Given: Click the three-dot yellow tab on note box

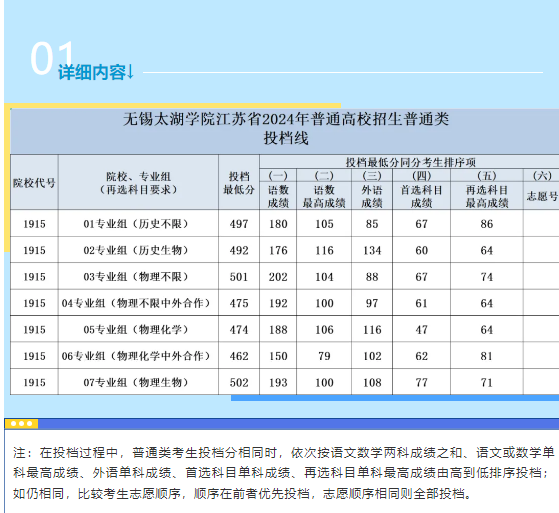Looking at the screenshot, I should coord(21,424).
